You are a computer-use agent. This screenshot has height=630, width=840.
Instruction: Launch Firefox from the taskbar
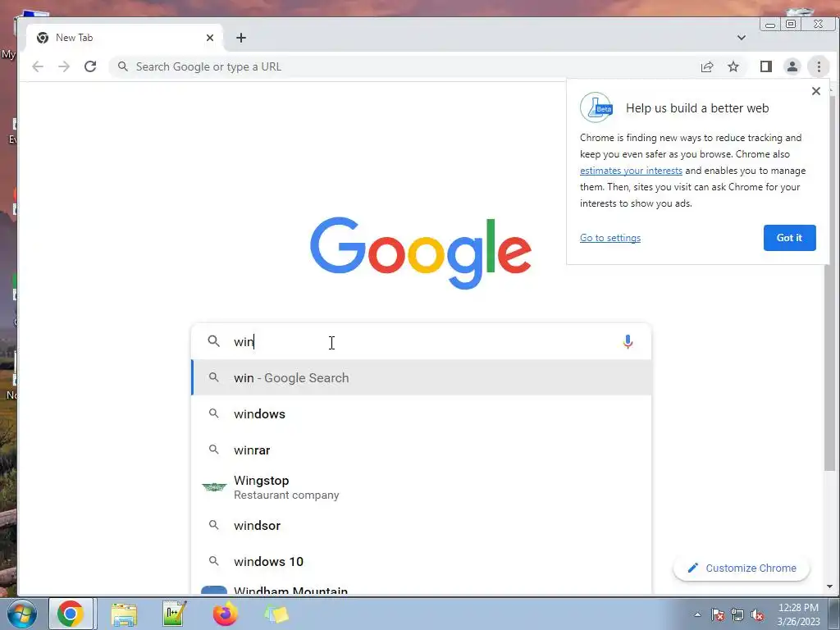coord(226,614)
